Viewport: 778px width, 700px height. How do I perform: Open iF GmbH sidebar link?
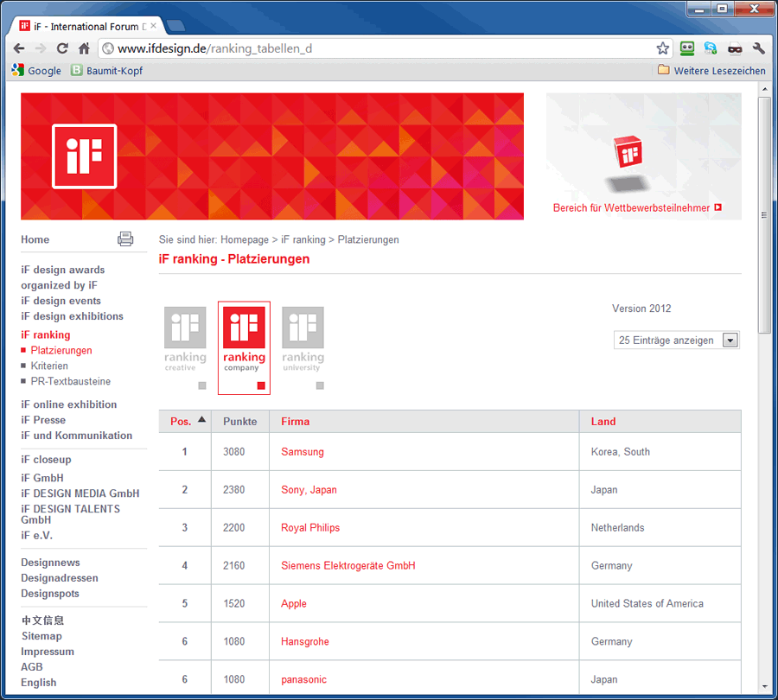(x=42, y=478)
